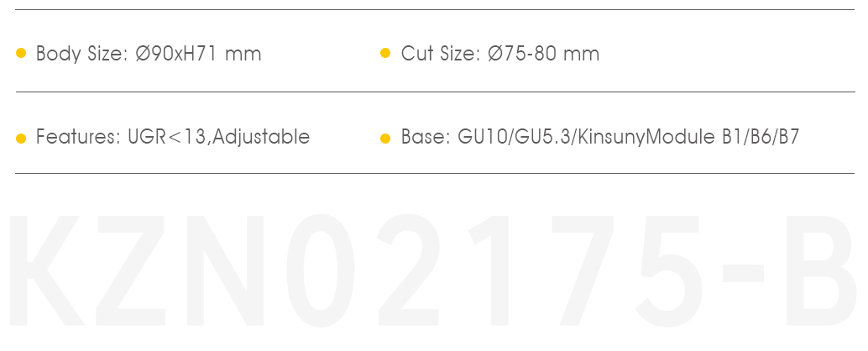
Task: Select the Body Size Ø90xH71 mm text
Action: [x=149, y=54]
